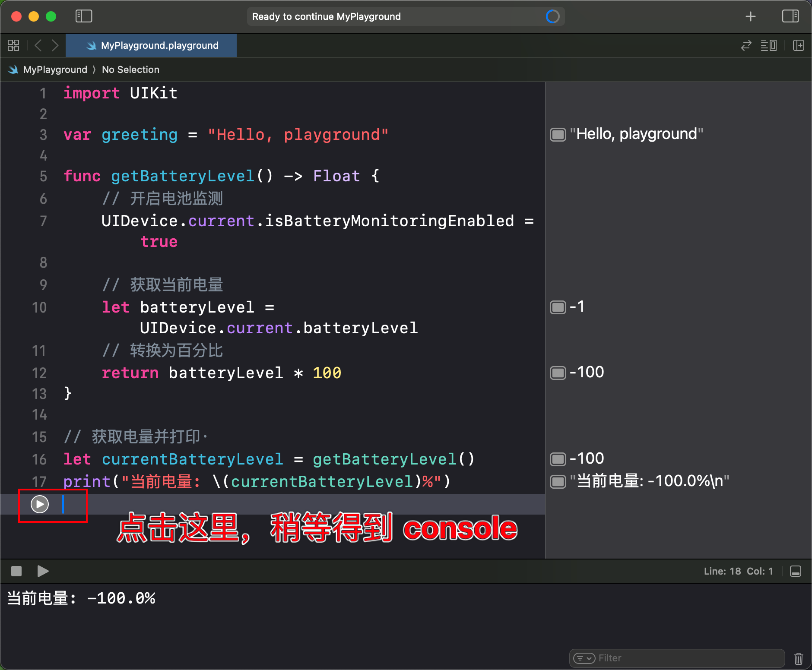Hide the debug console area
812x670 pixels.
(x=796, y=571)
